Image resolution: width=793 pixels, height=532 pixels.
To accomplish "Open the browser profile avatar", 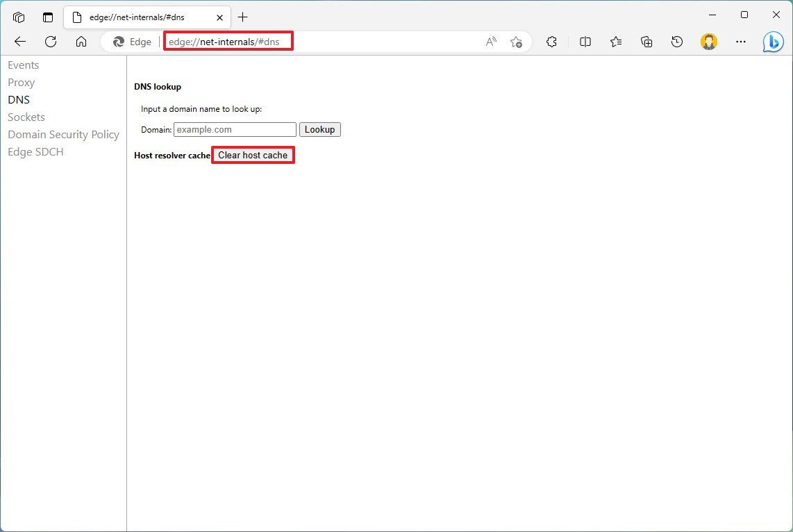I will (709, 42).
